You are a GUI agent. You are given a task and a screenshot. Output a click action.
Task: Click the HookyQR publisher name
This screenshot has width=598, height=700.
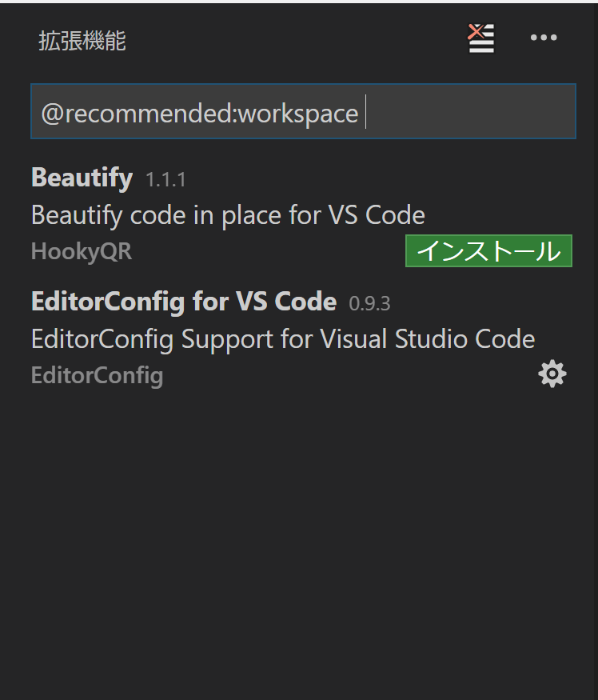coord(82,251)
